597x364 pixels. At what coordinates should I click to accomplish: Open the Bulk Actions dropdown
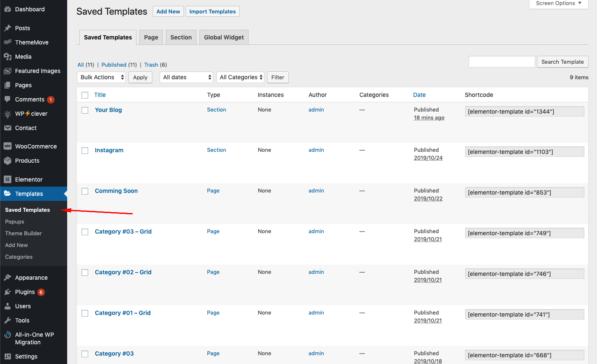pos(102,77)
